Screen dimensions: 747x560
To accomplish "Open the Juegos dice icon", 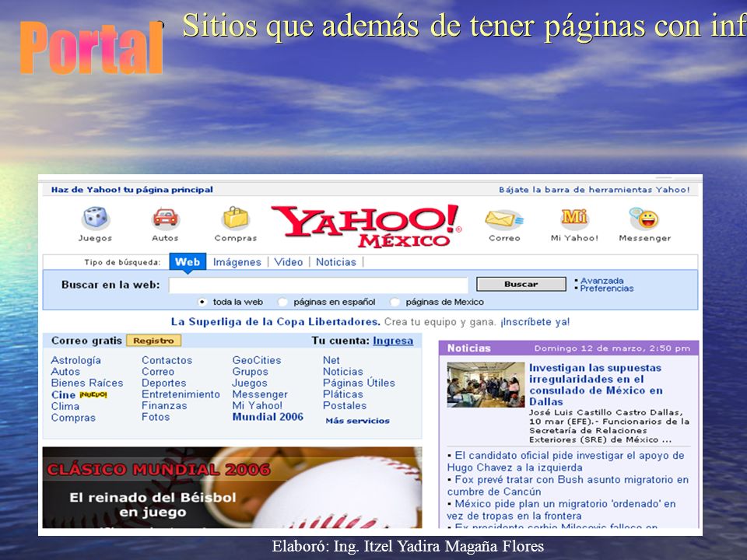I will [96, 218].
